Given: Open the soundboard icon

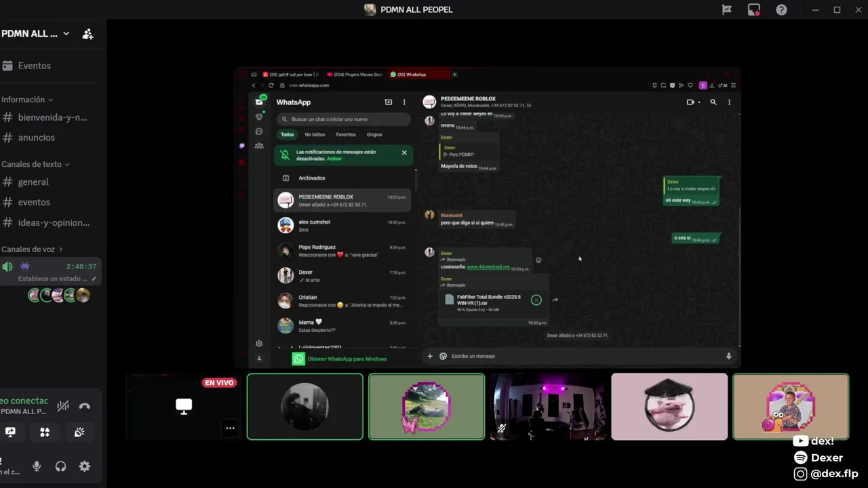Looking at the screenshot, I should pyautogui.click(x=79, y=432).
